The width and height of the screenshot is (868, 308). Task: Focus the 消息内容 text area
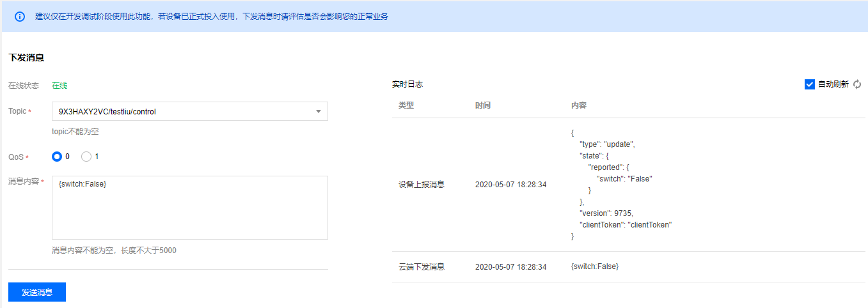click(x=190, y=208)
